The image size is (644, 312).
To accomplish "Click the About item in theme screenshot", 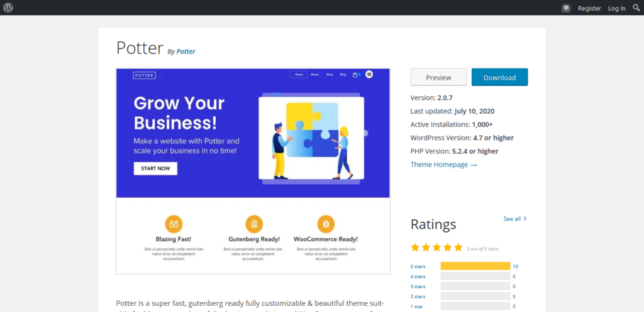I will pos(314,75).
